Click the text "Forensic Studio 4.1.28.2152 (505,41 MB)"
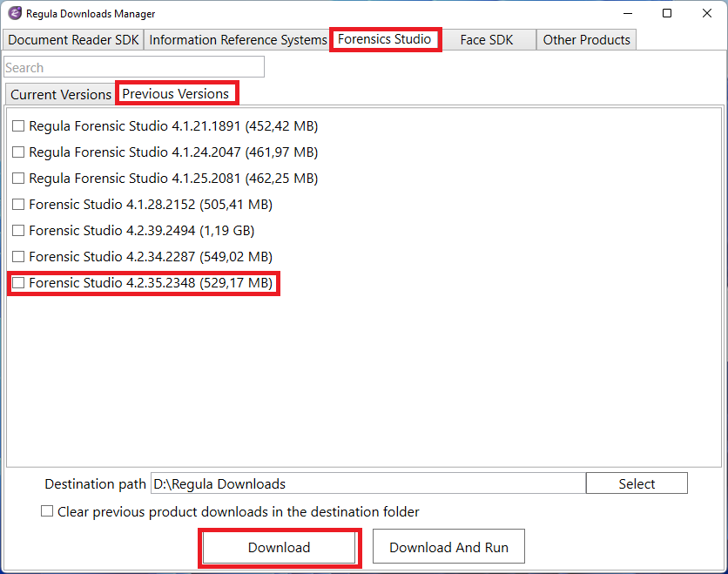 tap(151, 205)
